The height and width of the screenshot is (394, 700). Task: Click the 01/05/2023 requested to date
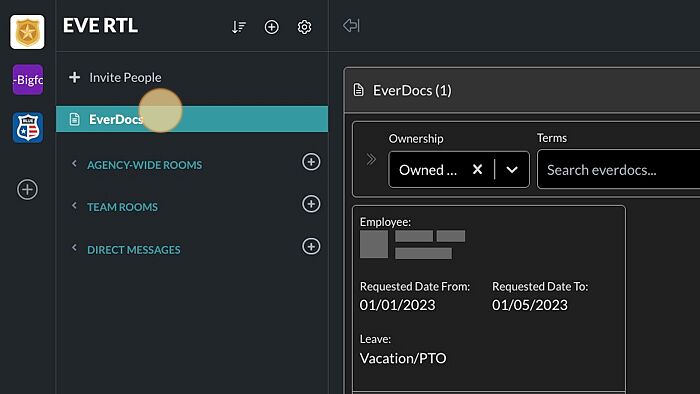530,305
